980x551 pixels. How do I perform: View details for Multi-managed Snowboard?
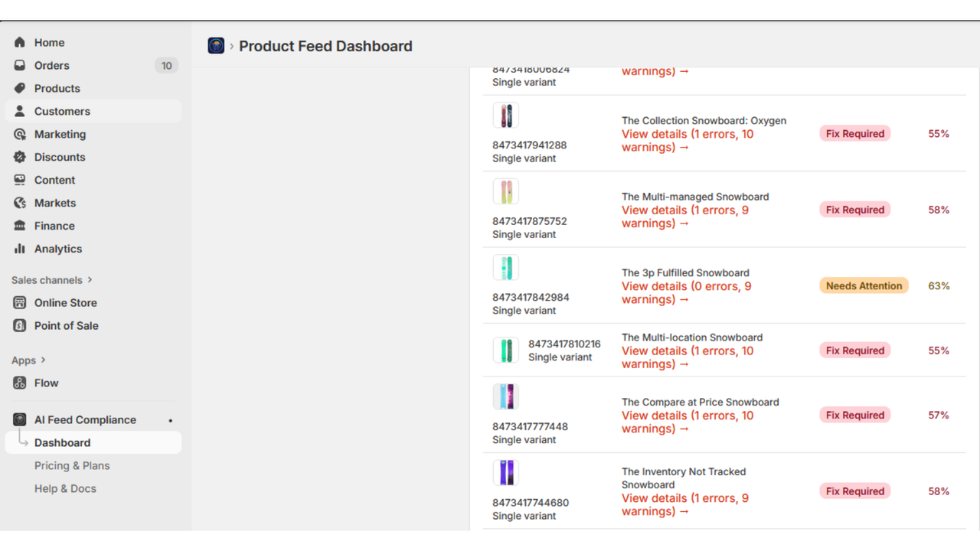coord(685,217)
